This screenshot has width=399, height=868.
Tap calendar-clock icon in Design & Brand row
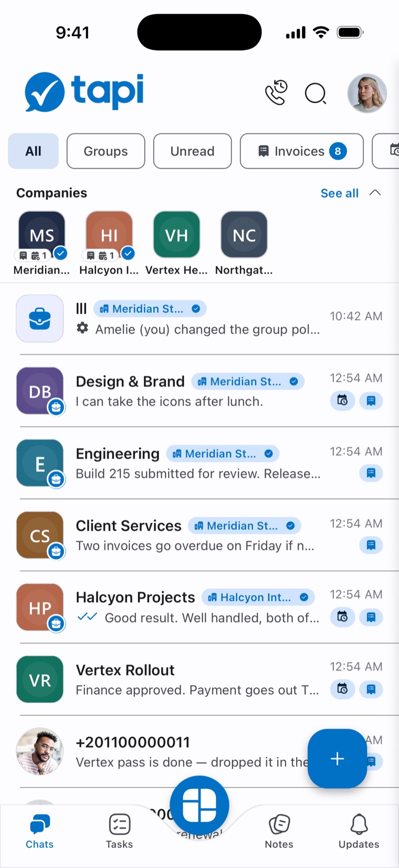pos(342,400)
